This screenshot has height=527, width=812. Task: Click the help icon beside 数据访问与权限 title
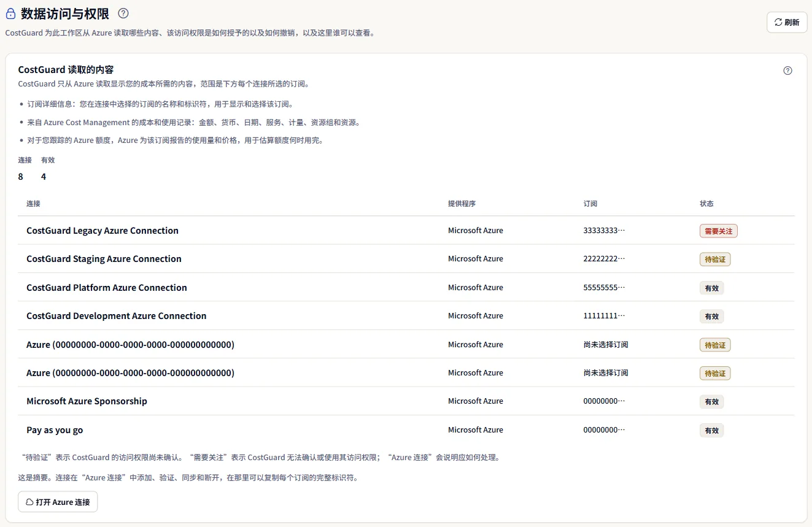pos(123,13)
